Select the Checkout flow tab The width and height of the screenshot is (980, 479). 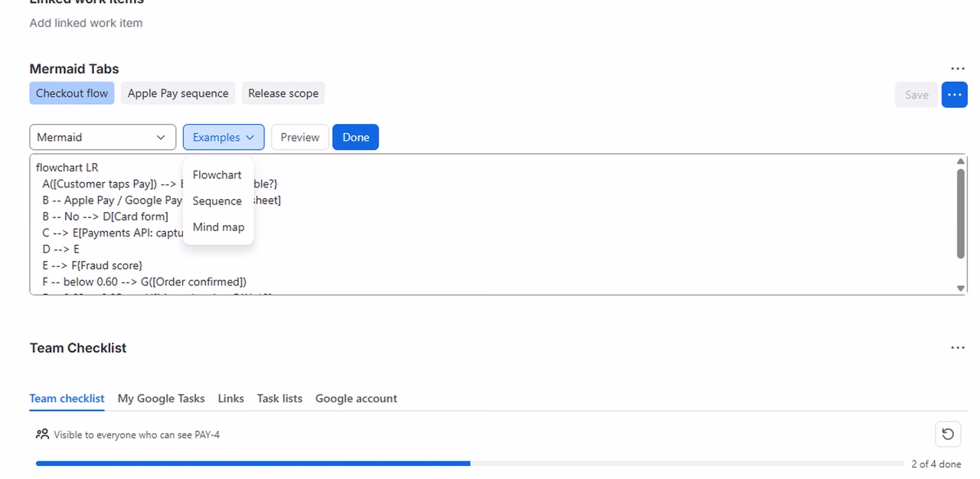pos(72,93)
